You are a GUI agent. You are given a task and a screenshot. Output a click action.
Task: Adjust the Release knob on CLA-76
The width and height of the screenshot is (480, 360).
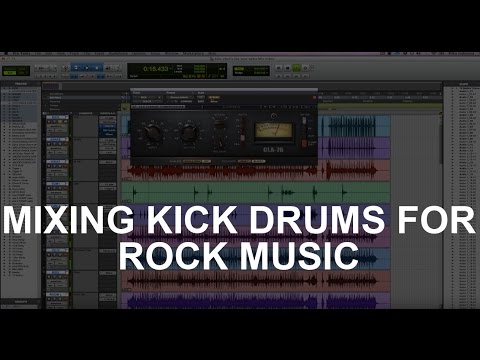pos(219,144)
